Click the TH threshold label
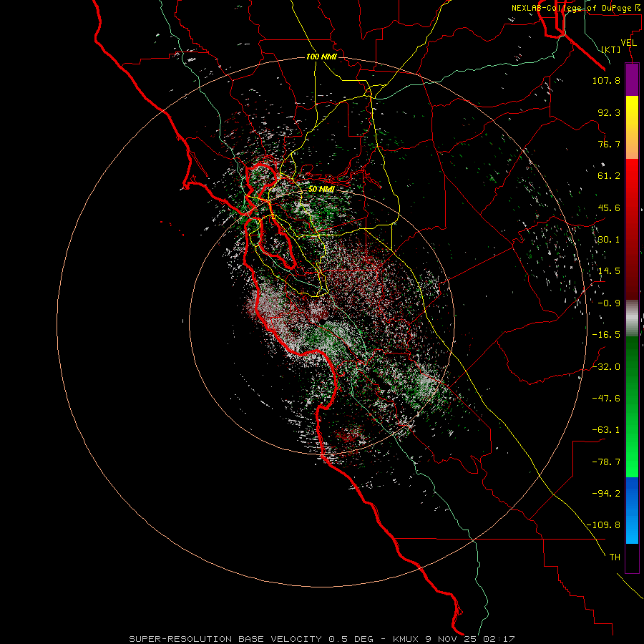 tap(615, 557)
